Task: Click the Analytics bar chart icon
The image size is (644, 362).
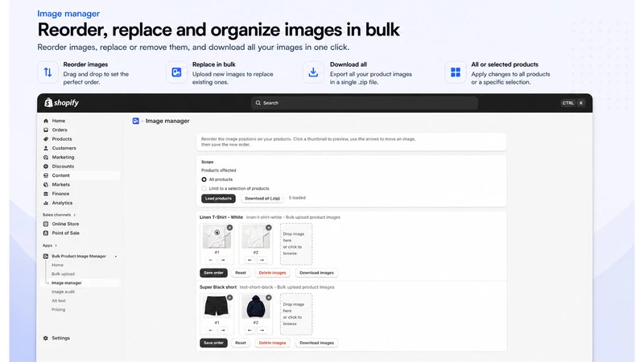Action: [46, 203]
